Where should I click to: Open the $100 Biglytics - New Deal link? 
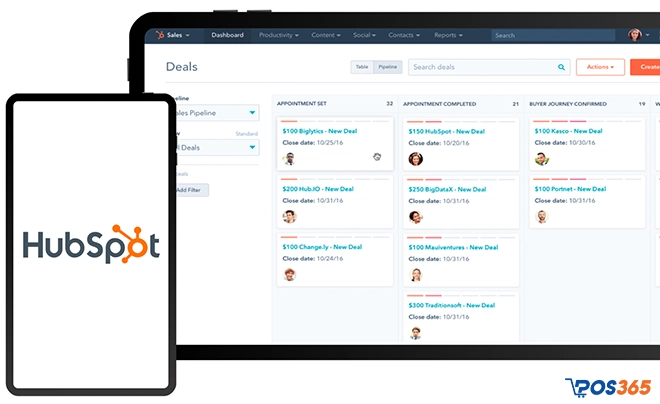pyautogui.click(x=319, y=131)
